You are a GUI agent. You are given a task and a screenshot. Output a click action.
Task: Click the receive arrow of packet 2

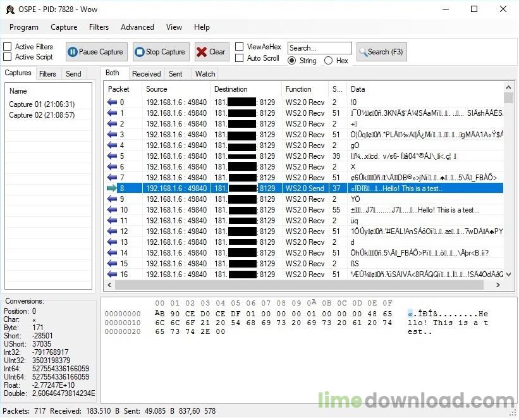112,123
